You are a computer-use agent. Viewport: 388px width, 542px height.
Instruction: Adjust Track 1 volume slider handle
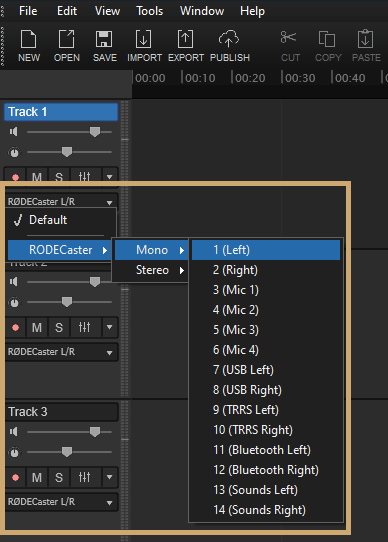pos(95,131)
